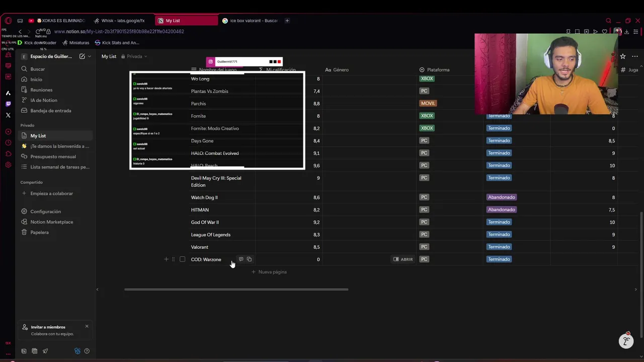Click the browser downloads icon
The height and width of the screenshot is (362, 644).
626,32
